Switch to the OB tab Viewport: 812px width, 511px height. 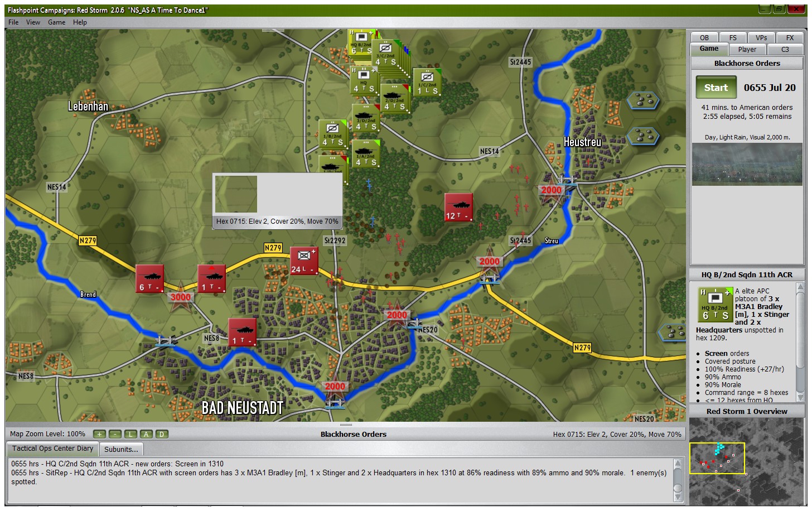[704, 37]
